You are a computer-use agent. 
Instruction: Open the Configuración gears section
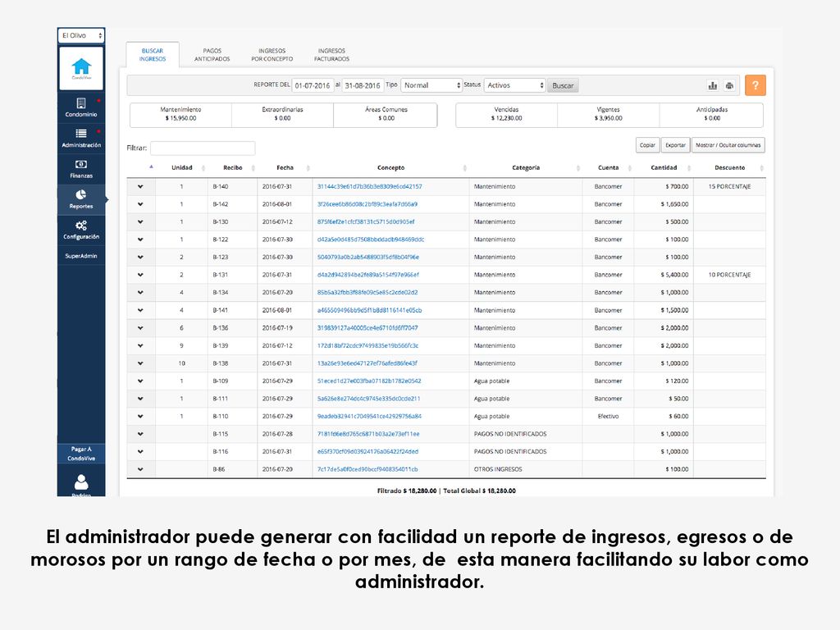[x=81, y=230]
